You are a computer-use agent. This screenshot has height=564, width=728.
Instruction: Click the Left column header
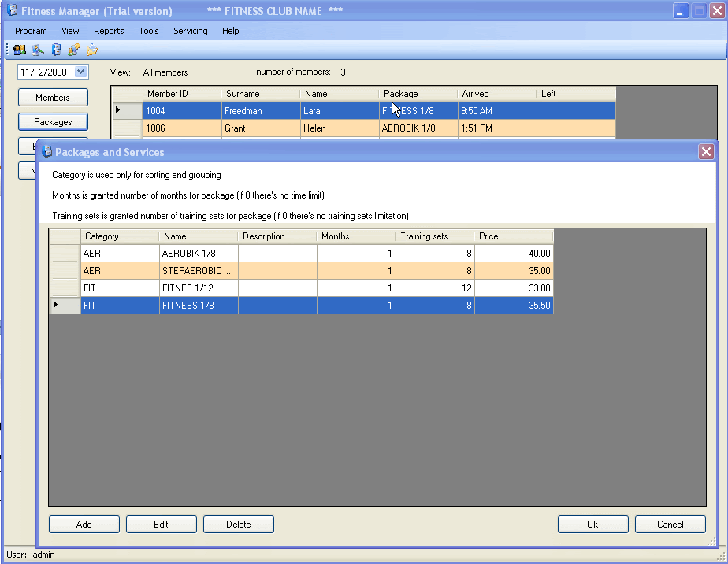pyautogui.click(x=576, y=94)
